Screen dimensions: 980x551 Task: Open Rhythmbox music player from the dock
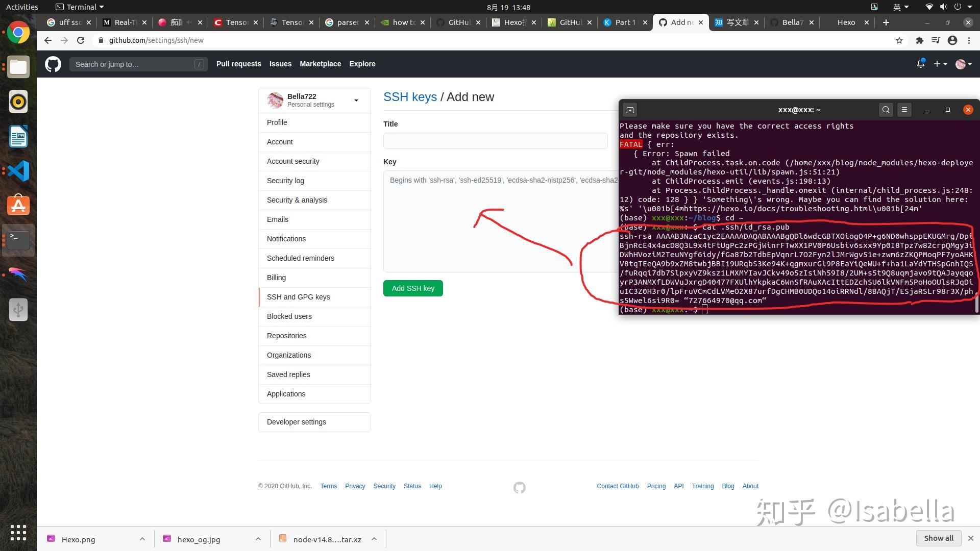click(x=18, y=102)
